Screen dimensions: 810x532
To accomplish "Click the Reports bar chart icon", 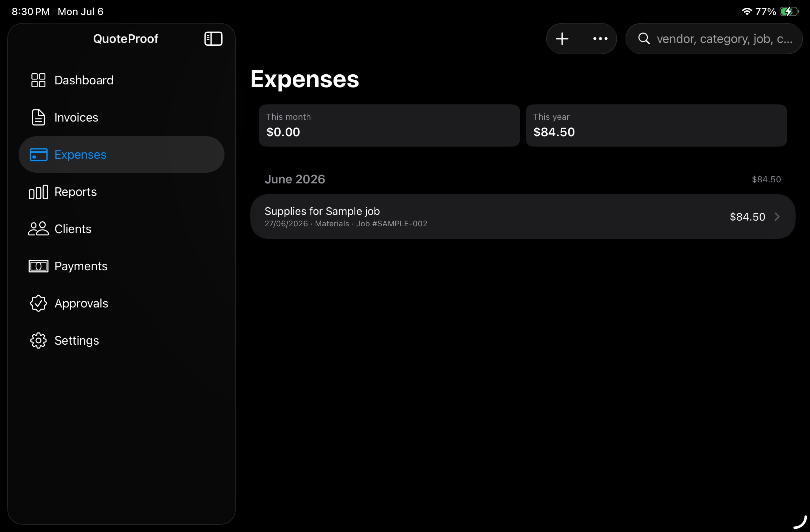I will tap(38, 192).
